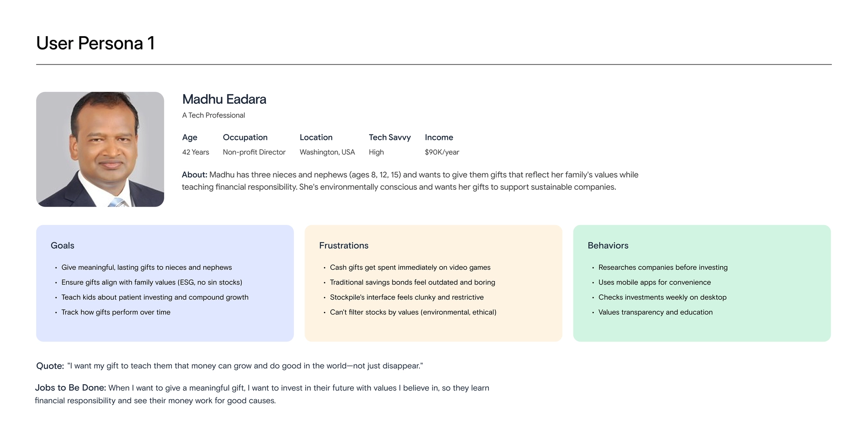Click the "Behaviors" card heading
868x439 pixels.
(x=608, y=246)
